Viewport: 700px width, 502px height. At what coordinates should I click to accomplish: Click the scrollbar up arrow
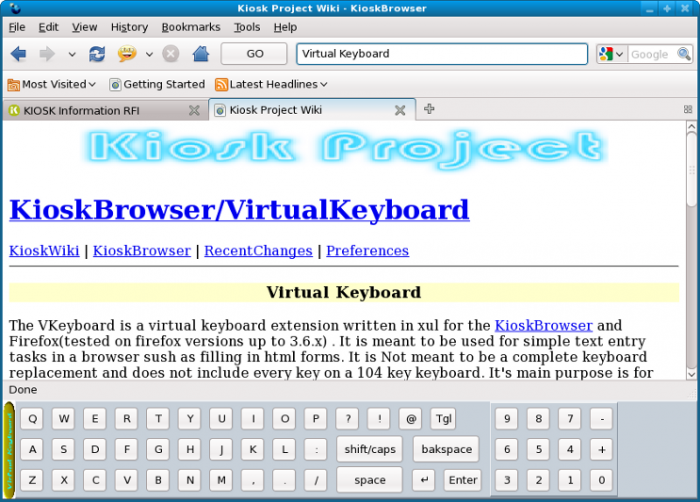tap(692, 127)
